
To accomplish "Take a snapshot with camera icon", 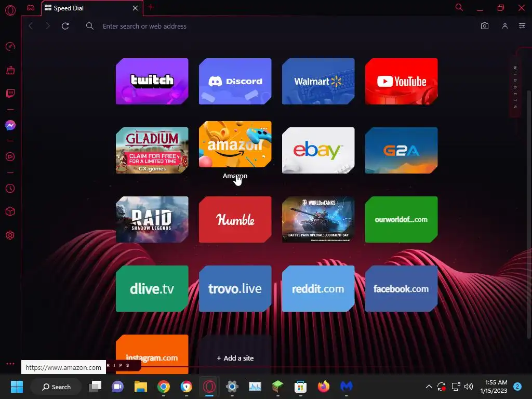I will [x=485, y=26].
